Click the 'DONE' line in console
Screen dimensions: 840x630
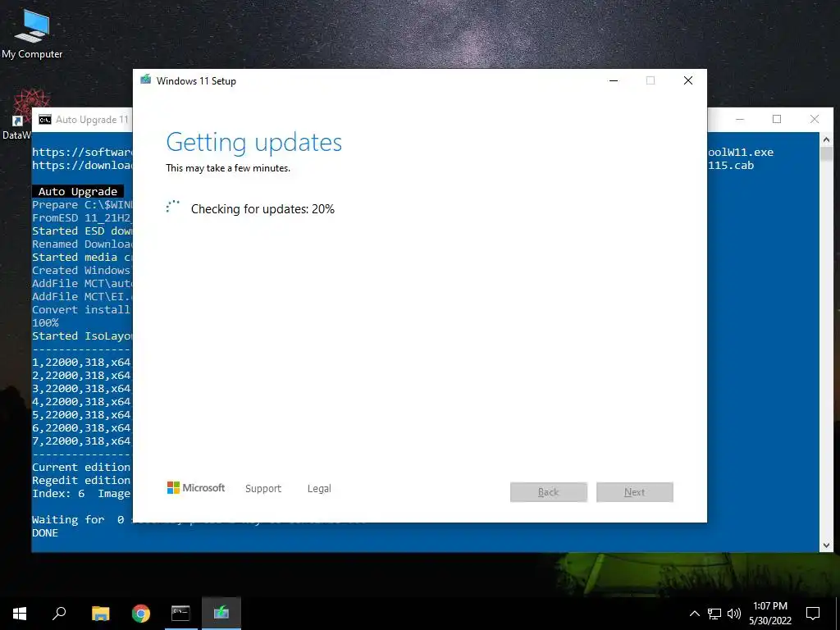tap(45, 533)
